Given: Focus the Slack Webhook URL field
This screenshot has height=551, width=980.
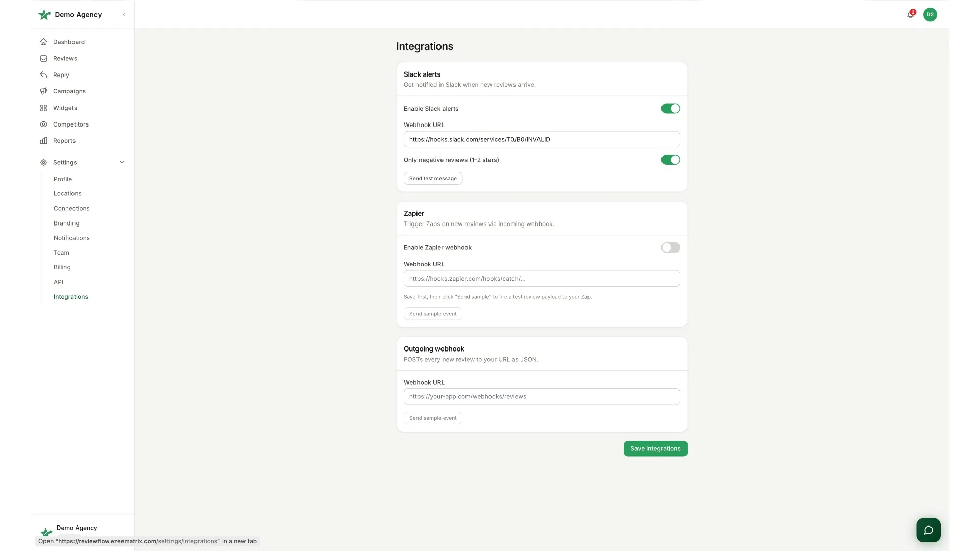Looking at the screenshot, I should 542,139.
